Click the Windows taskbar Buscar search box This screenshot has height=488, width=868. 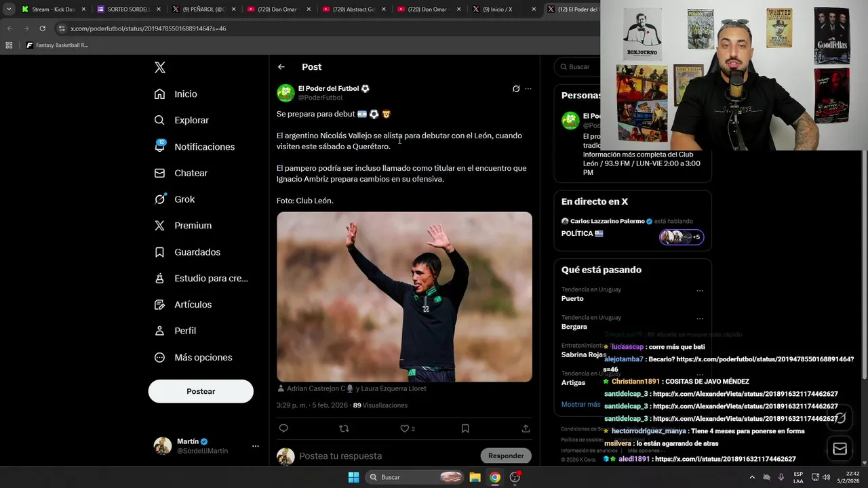tap(416, 477)
